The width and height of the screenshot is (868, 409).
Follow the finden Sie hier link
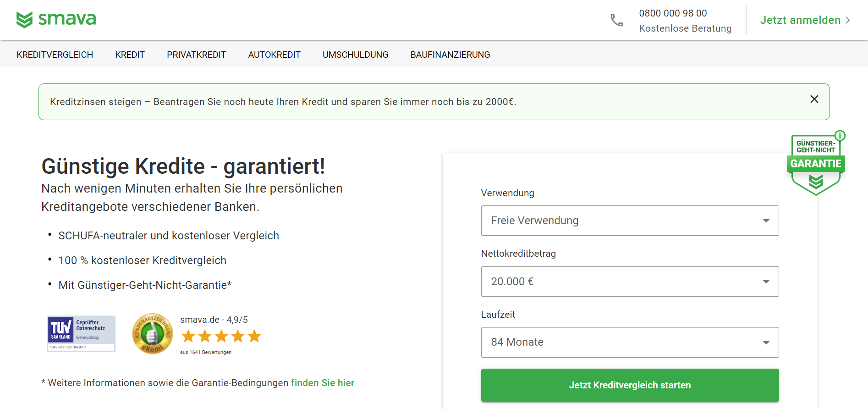point(323,383)
